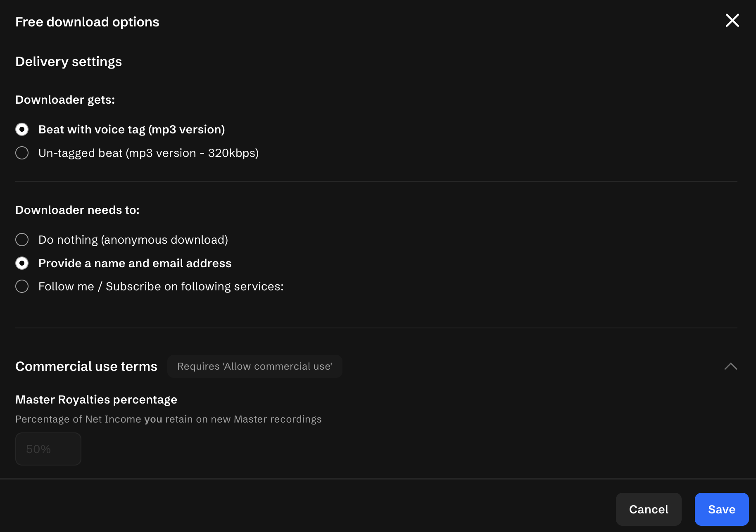
Task: Click the 'Downloader gets:' label
Action: coord(65,100)
